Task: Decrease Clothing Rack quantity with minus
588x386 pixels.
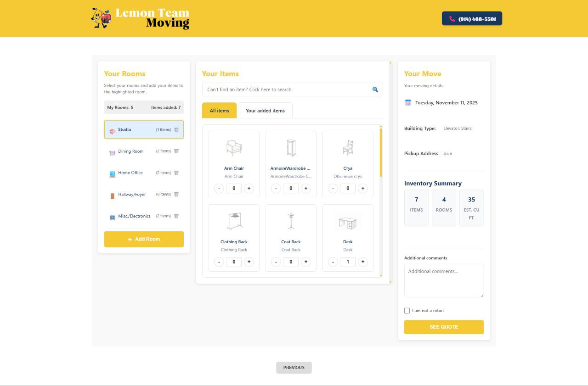Action: (219, 262)
